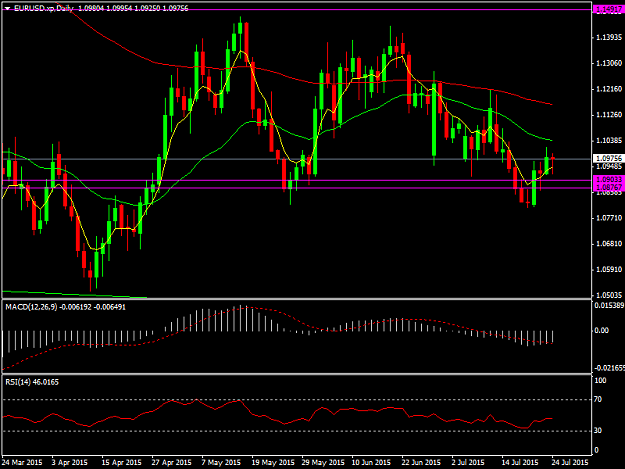Click the 27 Apr 2015 date label
This screenshot has width=625, height=469.
pos(171,462)
